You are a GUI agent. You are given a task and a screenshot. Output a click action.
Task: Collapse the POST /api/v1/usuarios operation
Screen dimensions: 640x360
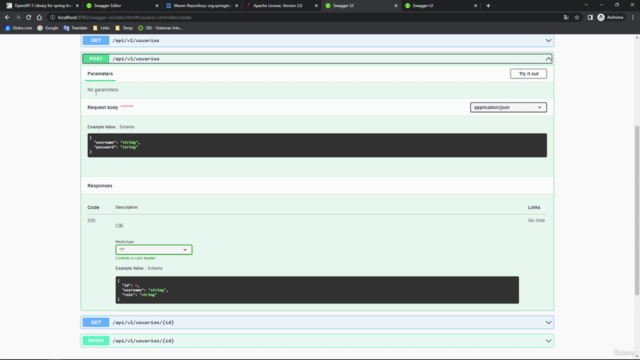tap(548, 59)
